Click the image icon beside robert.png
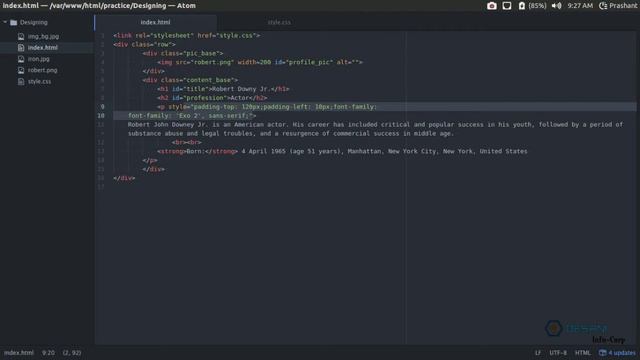Screen dimensions: 640x360 [21, 70]
